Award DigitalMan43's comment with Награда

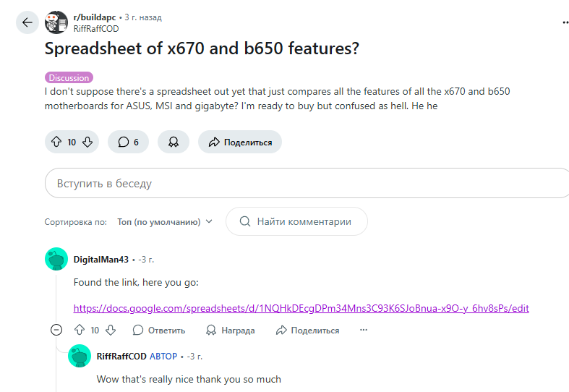[231, 330]
